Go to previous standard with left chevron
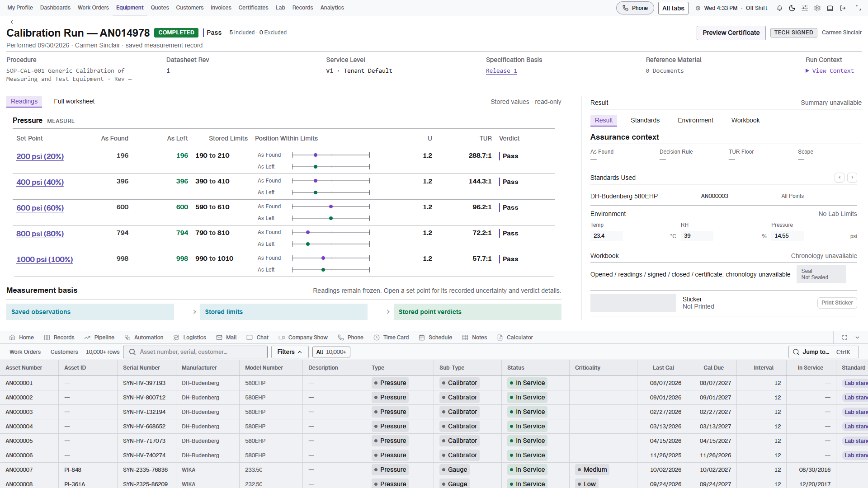 click(x=840, y=178)
